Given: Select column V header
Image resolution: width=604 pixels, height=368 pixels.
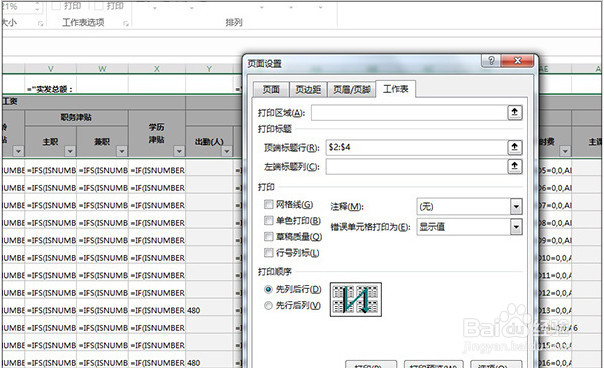Looking at the screenshot, I should (50, 69).
